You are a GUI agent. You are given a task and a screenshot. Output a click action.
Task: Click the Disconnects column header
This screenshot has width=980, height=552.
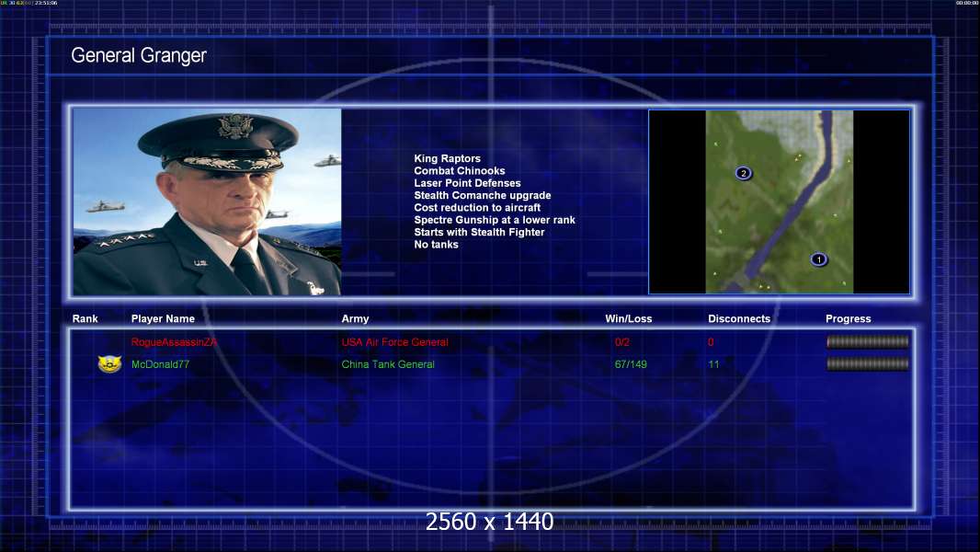[739, 319]
